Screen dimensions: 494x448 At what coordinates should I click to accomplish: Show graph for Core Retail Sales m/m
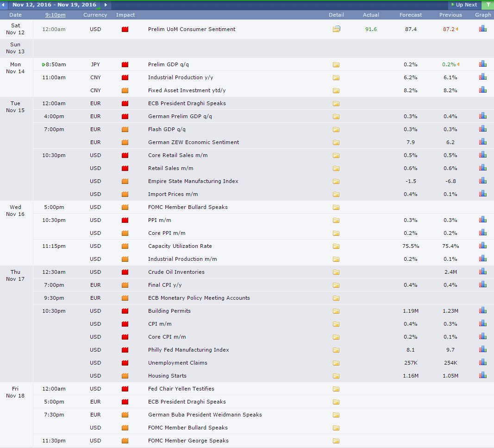point(483,155)
